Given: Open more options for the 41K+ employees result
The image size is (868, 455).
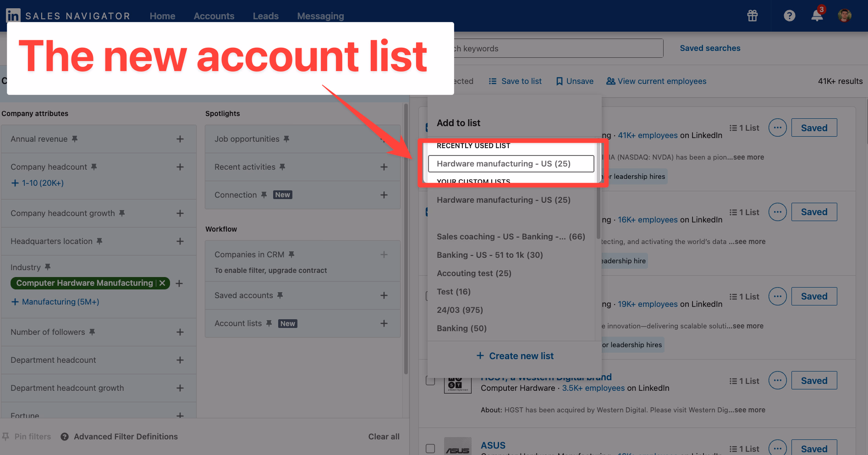Looking at the screenshot, I should tap(778, 128).
